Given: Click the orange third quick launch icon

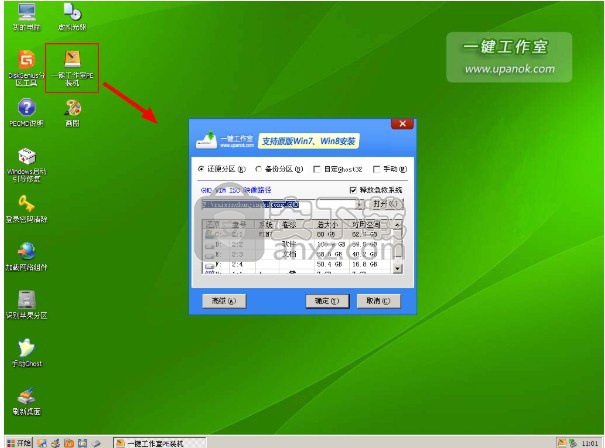Looking at the screenshot, I should [x=69, y=443].
